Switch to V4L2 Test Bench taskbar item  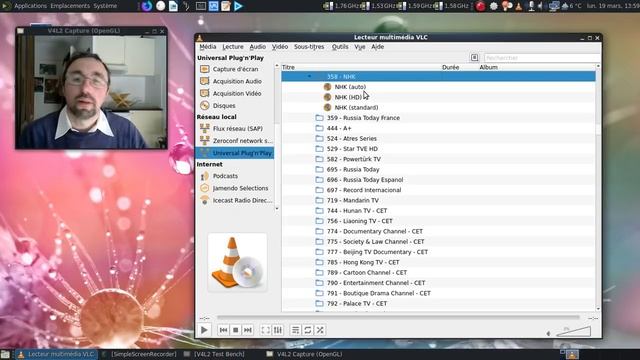[x=215, y=354]
